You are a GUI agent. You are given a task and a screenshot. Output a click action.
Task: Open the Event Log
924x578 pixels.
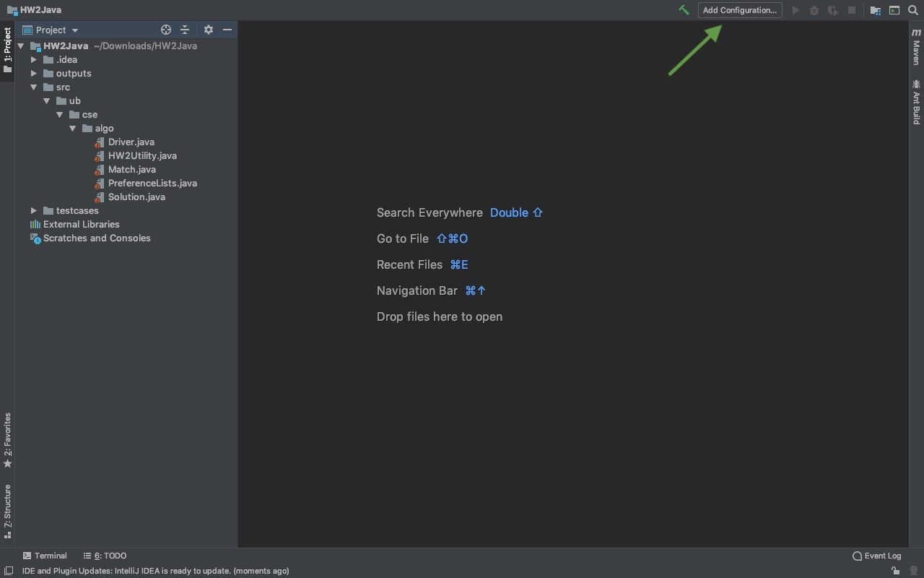(877, 556)
